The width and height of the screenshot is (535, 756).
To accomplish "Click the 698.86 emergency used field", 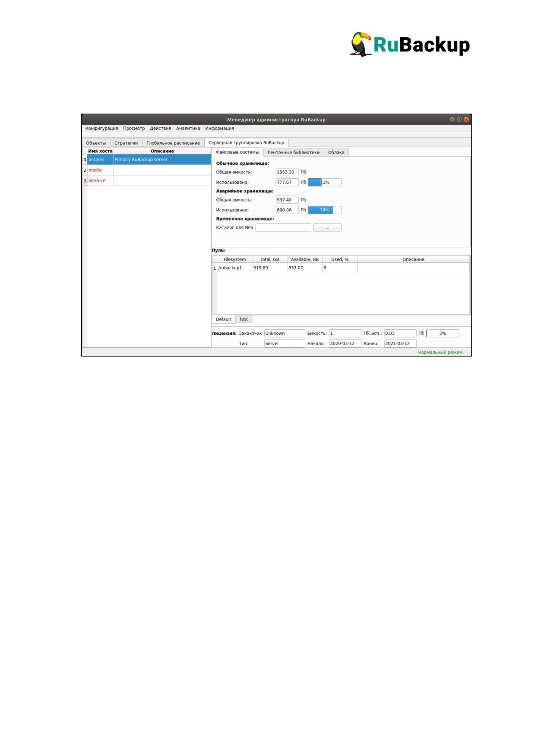I will [287, 210].
